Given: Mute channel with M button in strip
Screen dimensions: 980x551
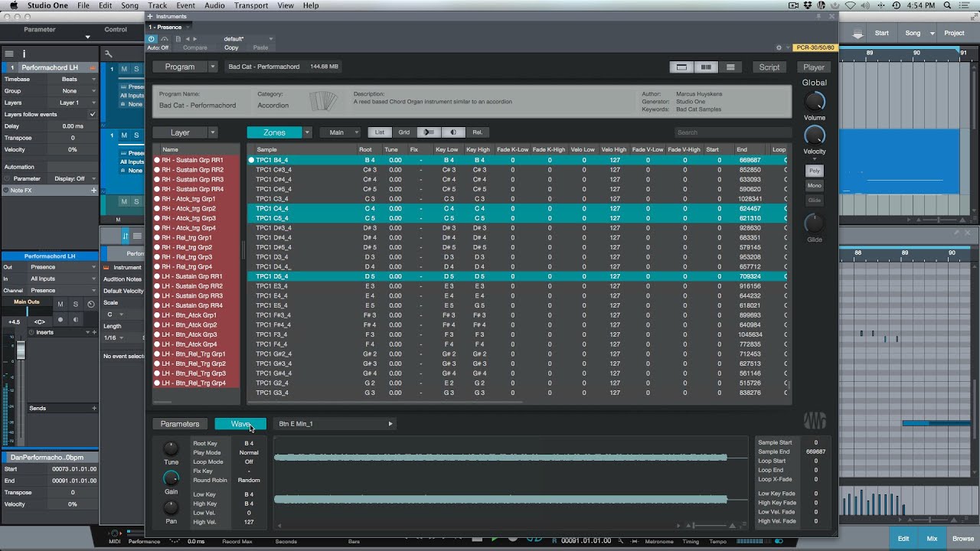Looking at the screenshot, I should coord(60,305).
